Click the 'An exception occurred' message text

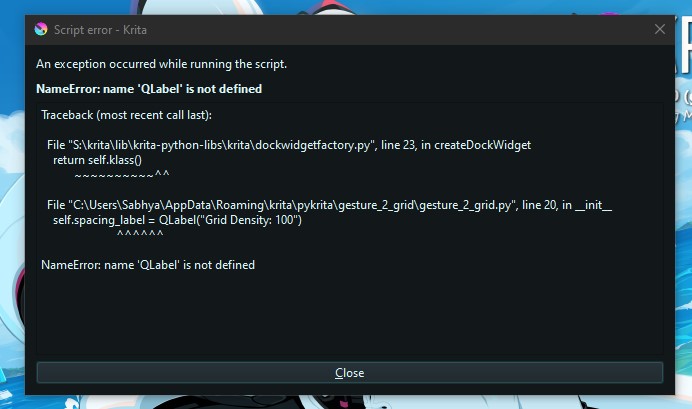[x=162, y=64]
